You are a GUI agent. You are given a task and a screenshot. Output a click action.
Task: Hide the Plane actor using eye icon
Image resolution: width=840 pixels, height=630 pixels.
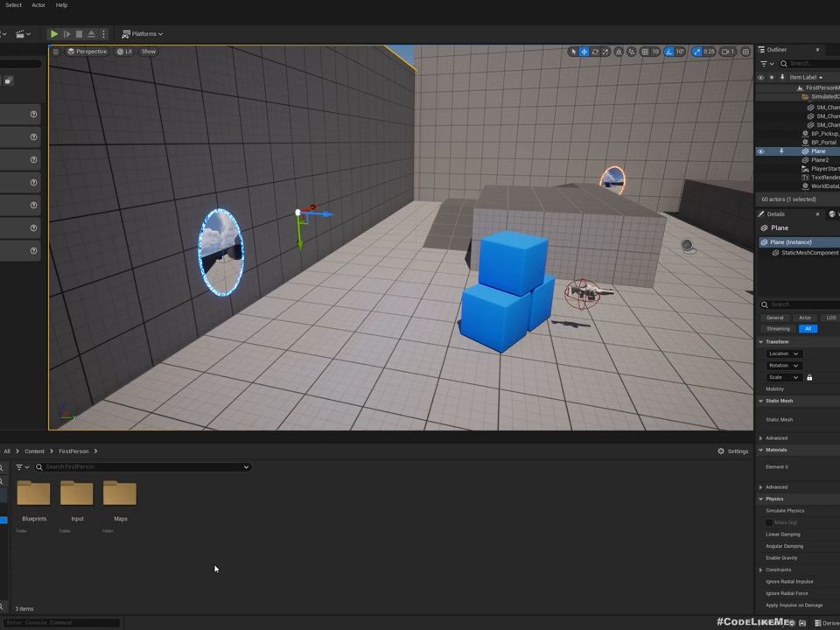point(760,151)
